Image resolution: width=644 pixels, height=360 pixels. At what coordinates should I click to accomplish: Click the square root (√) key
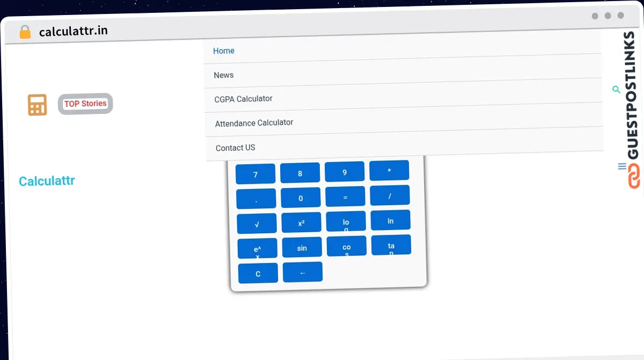coord(257,224)
